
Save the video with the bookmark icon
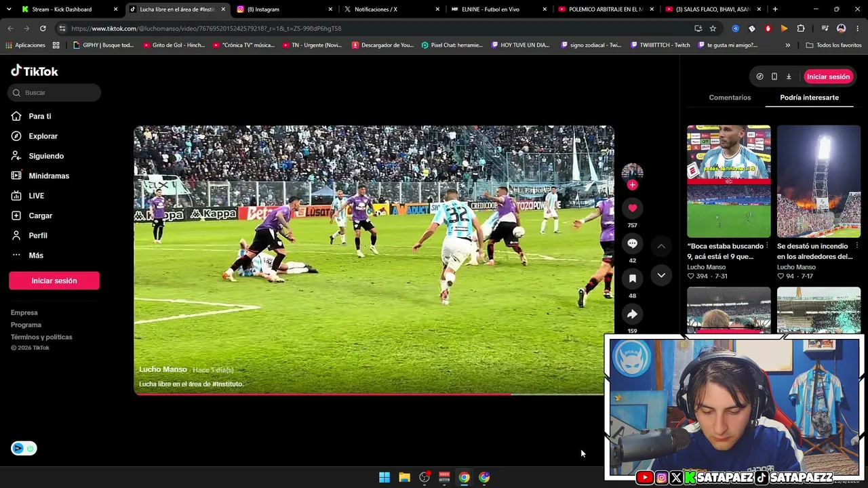pyautogui.click(x=632, y=279)
